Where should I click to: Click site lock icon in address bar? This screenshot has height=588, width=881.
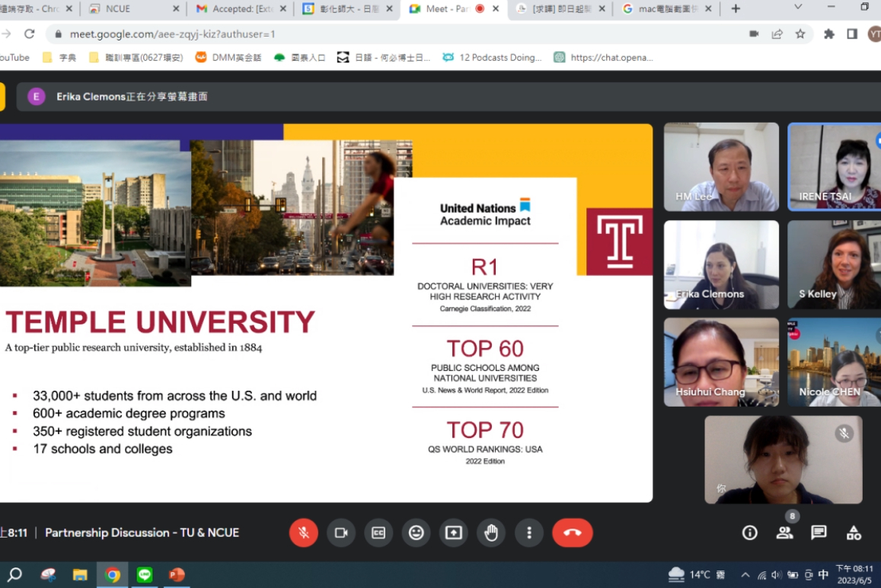pyautogui.click(x=58, y=34)
